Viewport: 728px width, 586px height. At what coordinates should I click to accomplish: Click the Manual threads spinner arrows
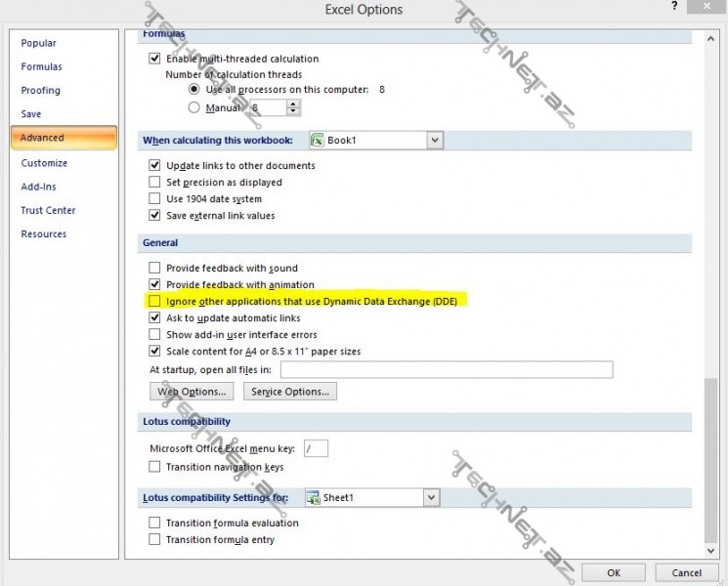pyautogui.click(x=292, y=107)
